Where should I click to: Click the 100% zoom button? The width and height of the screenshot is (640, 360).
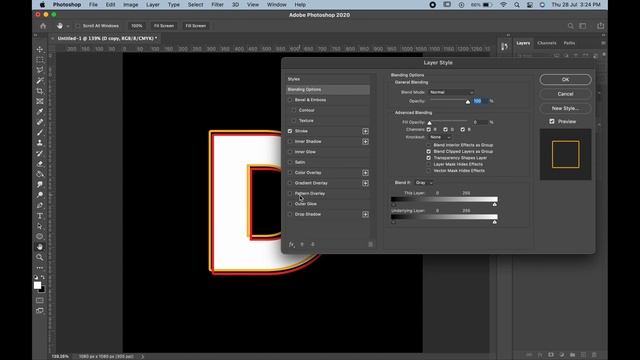(x=137, y=26)
